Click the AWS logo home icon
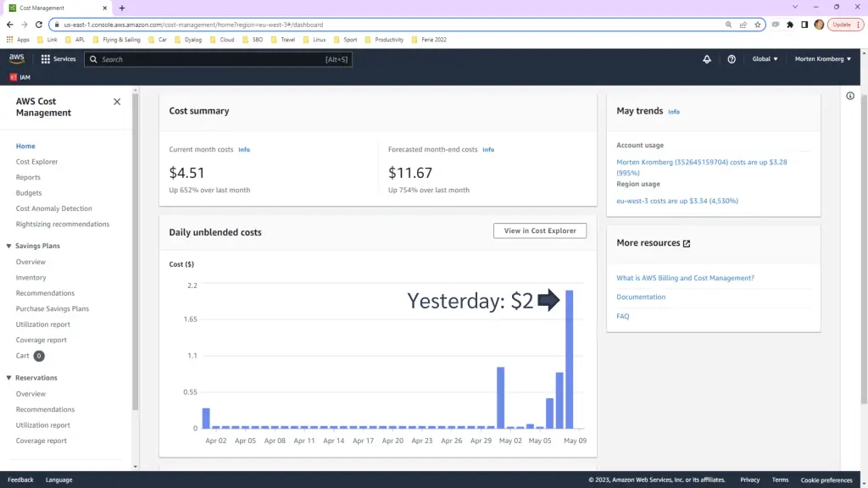 [17, 58]
